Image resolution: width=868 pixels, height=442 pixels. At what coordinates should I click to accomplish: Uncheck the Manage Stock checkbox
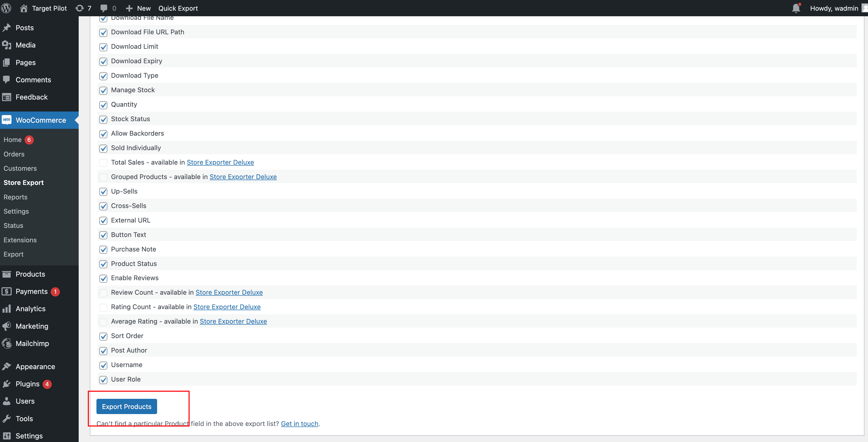click(x=103, y=90)
